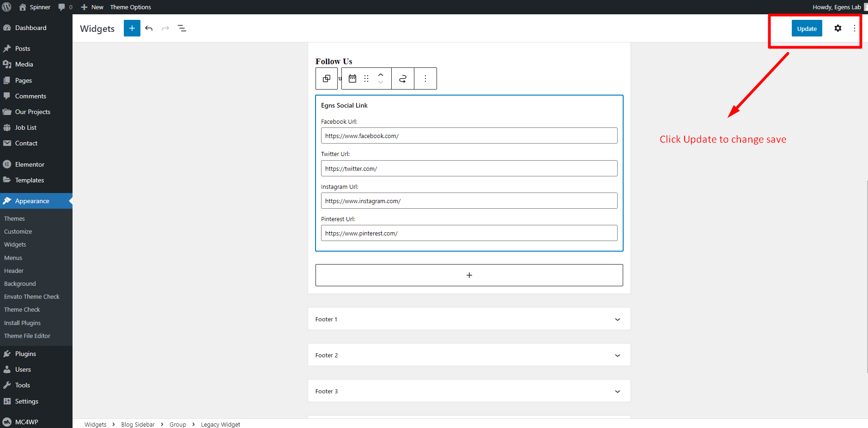
Task: Click the add block plus appender box
Action: [469, 275]
